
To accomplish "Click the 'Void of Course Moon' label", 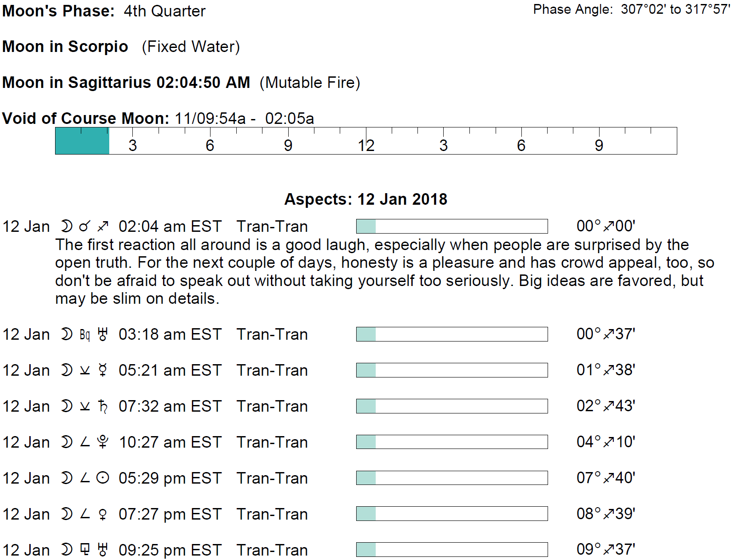I will click(86, 119).
